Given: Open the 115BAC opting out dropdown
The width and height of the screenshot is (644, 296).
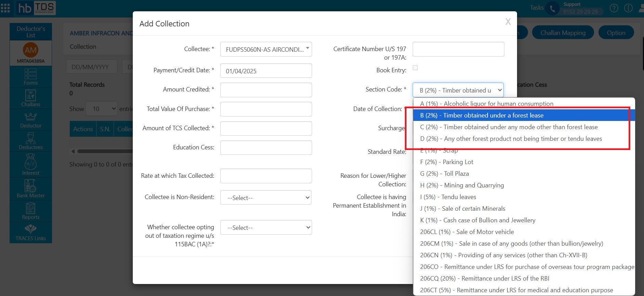Looking at the screenshot, I should [266, 227].
